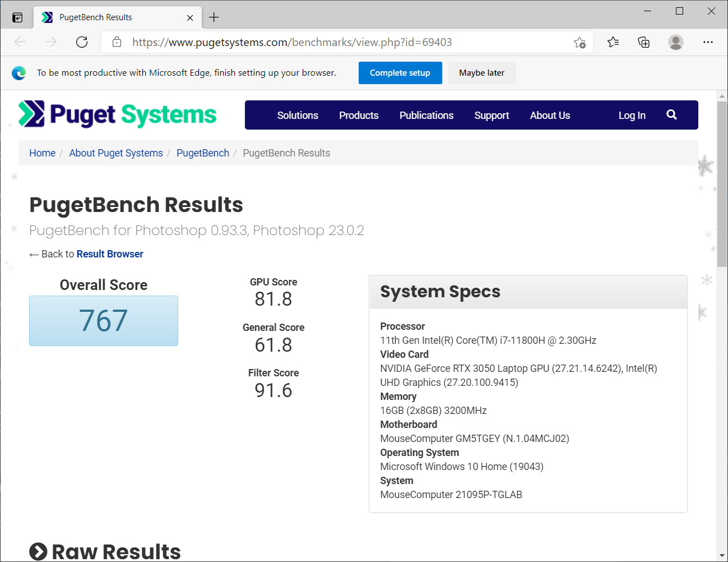Screen dimensions: 728x562
Task: Click the Overall Score 767 box
Action: point(104,321)
